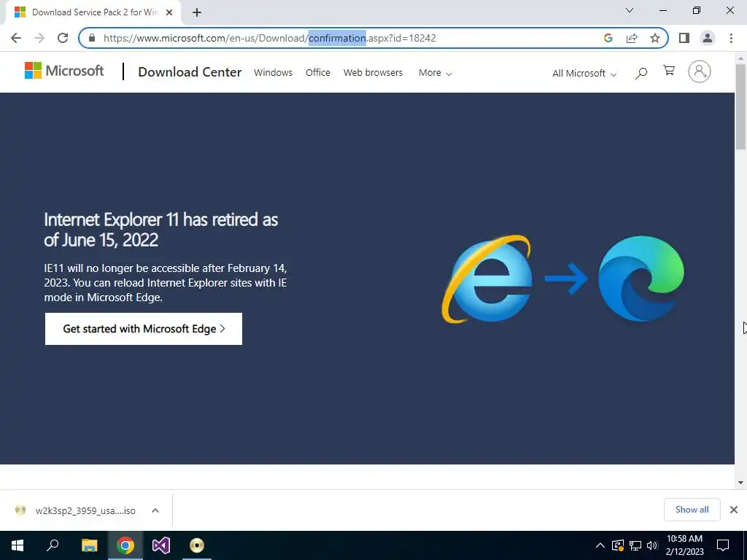Open the tab search chevron in title bar
The image size is (747, 560).
630,10
